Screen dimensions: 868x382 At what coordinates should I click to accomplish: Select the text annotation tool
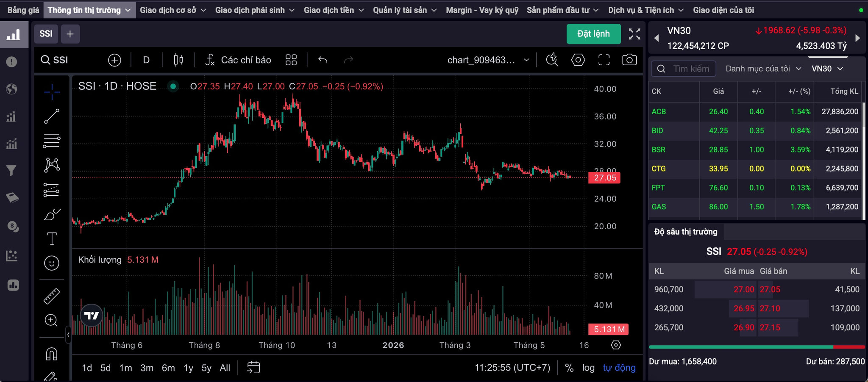pyautogui.click(x=52, y=239)
